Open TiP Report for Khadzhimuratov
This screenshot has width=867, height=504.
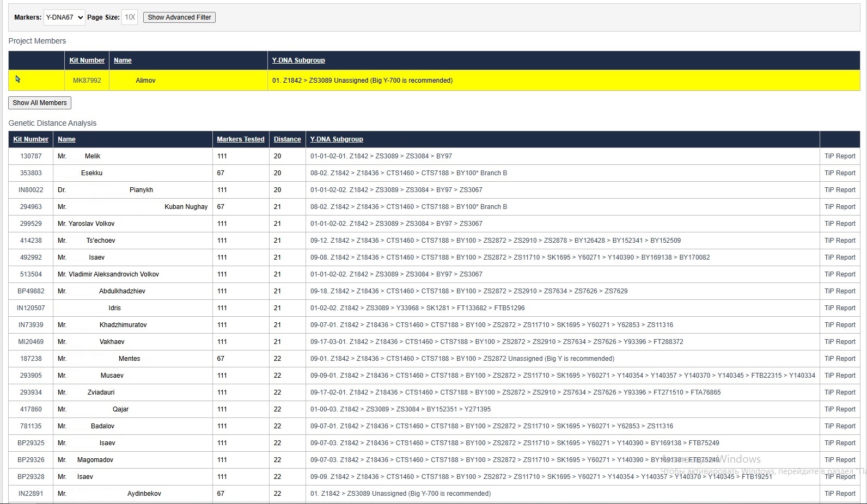pyautogui.click(x=840, y=325)
